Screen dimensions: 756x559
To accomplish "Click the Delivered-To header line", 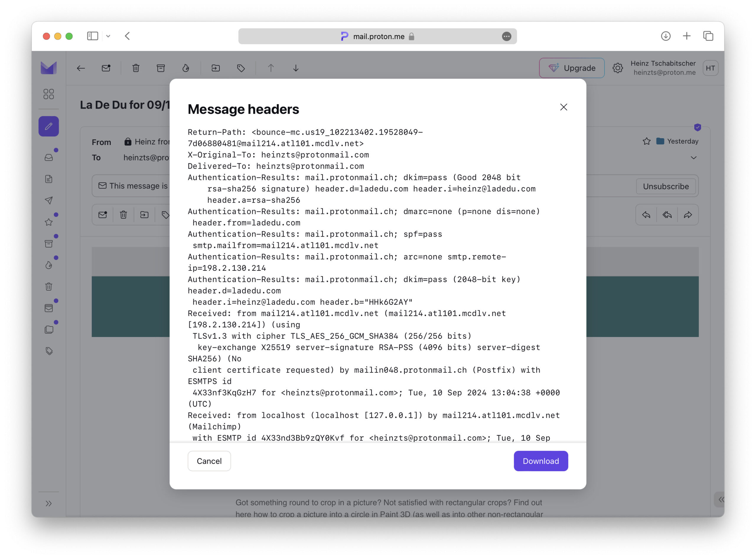I will click(x=276, y=166).
